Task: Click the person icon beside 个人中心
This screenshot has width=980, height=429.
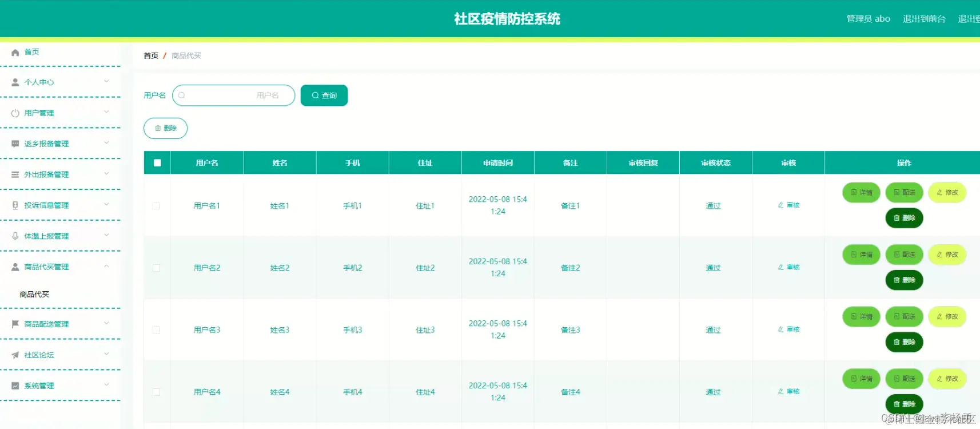Action: [15, 82]
